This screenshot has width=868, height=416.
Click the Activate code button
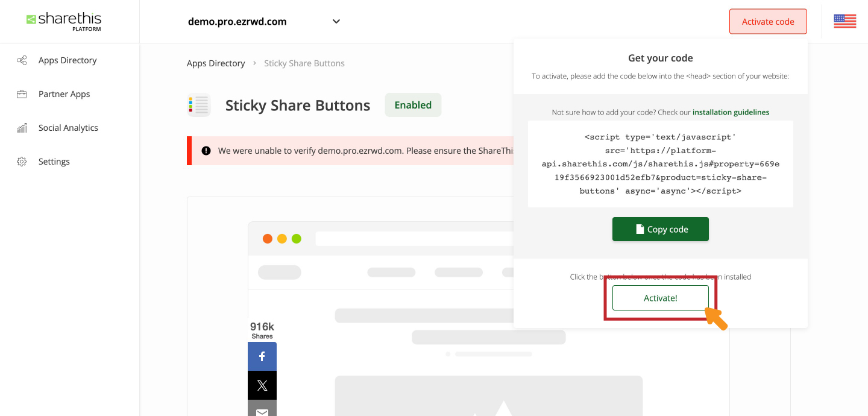[x=768, y=22]
